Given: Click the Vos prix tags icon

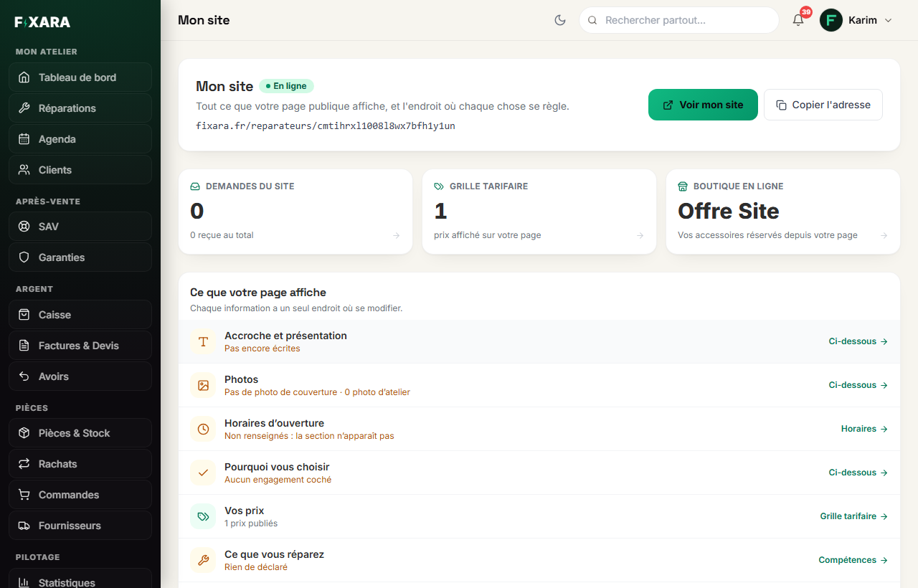Looking at the screenshot, I should click(203, 516).
